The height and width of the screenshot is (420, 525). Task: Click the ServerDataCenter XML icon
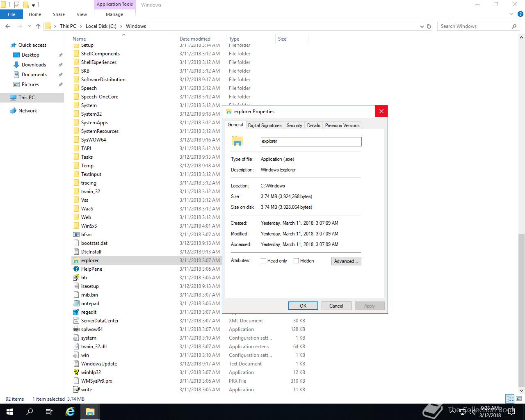[76, 321]
